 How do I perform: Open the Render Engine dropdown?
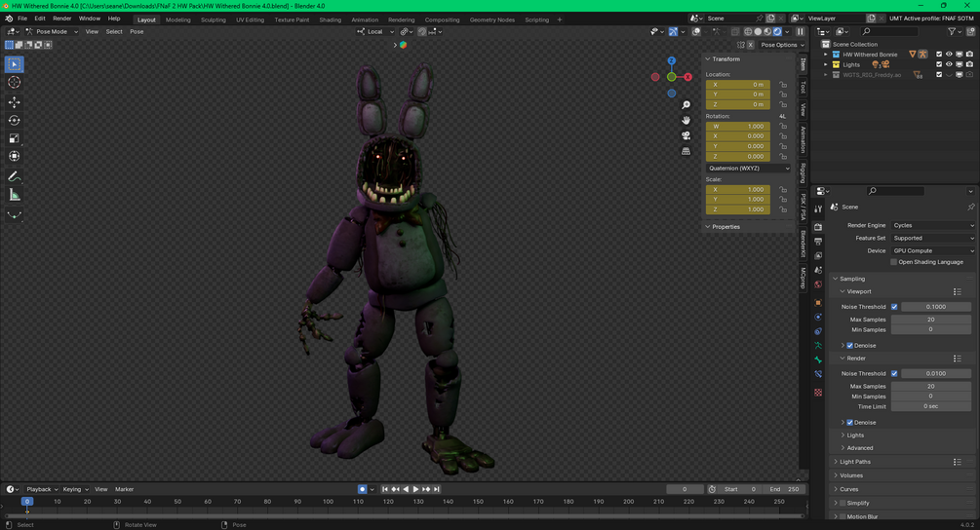tap(932, 225)
